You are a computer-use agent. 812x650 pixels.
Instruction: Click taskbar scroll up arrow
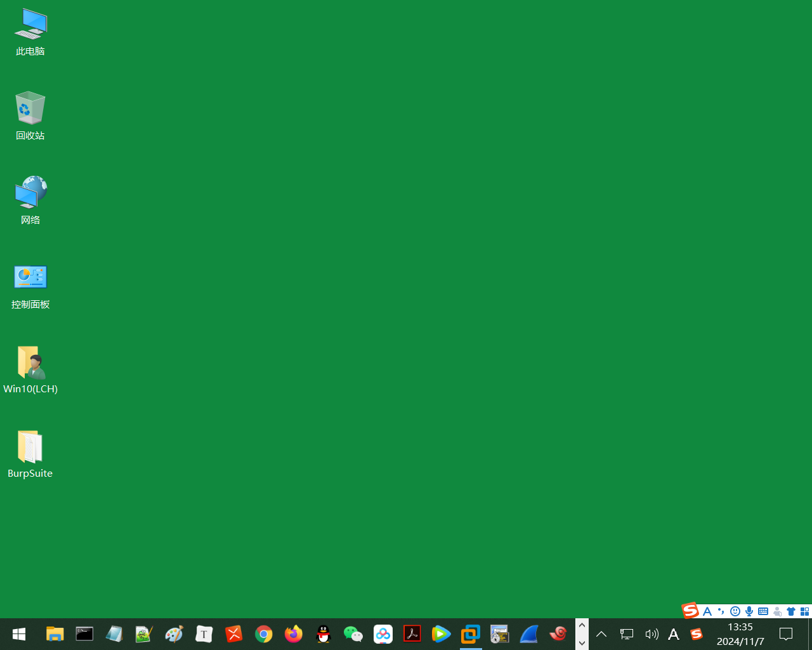pos(582,626)
